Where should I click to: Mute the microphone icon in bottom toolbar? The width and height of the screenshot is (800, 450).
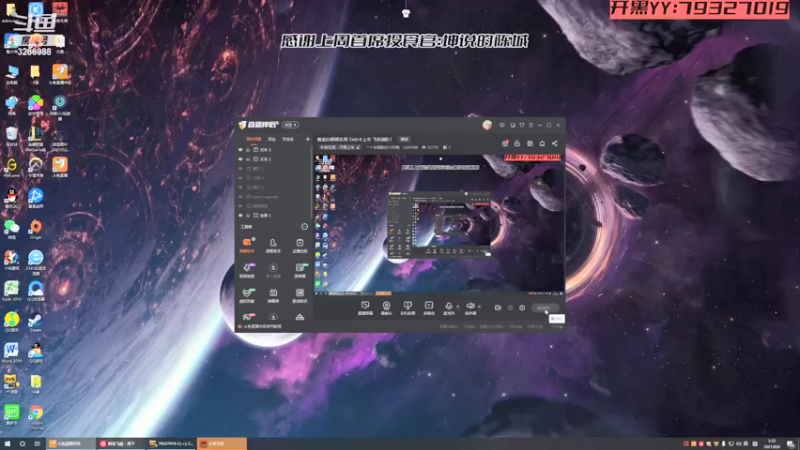(x=448, y=307)
